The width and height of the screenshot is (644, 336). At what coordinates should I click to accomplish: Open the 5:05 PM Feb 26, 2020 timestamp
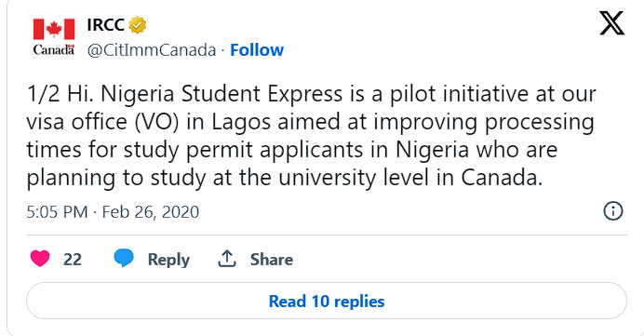tap(113, 212)
